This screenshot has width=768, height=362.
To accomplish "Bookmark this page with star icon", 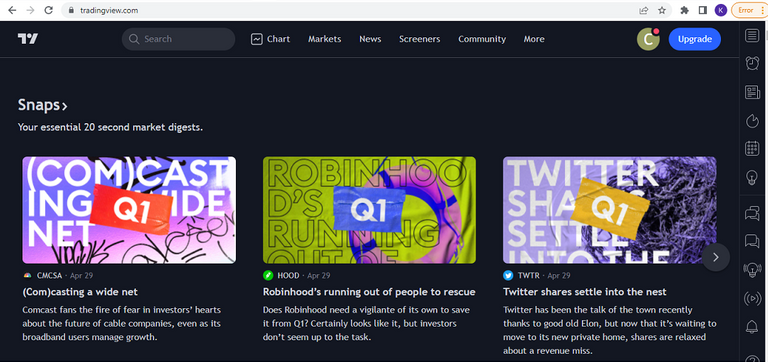I will [662, 10].
